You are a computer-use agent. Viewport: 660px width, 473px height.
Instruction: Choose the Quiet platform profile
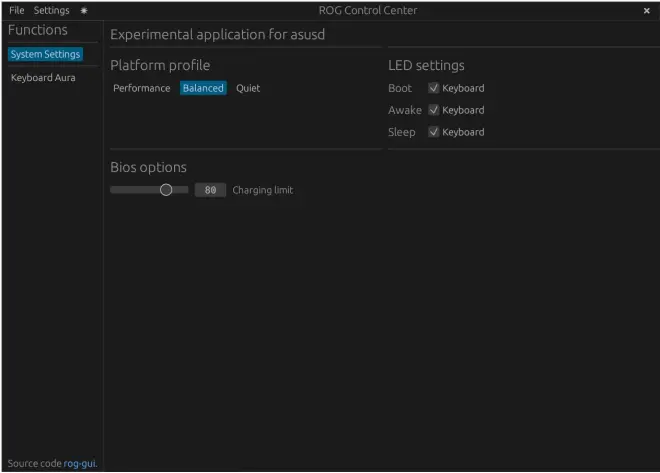click(248, 88)
